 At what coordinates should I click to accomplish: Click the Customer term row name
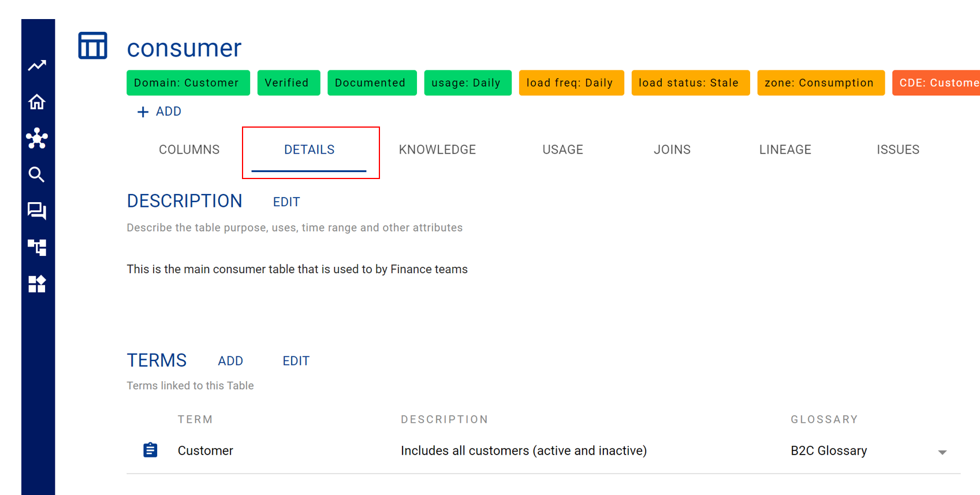tap(206, 451)
